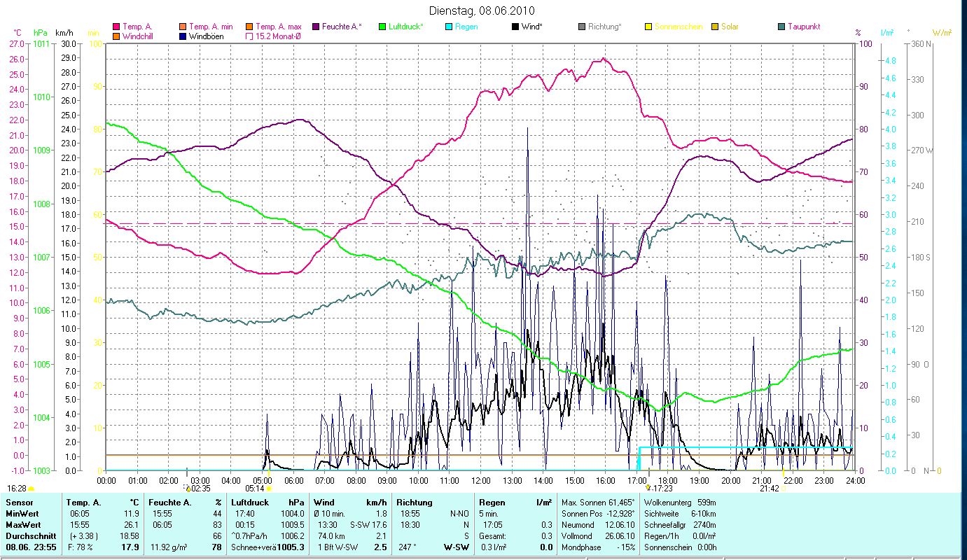Click the Wolkenunterg. 599m entry
Image resolution: width=967 pixels, height=560 pixels.
(x=680, y=503)
